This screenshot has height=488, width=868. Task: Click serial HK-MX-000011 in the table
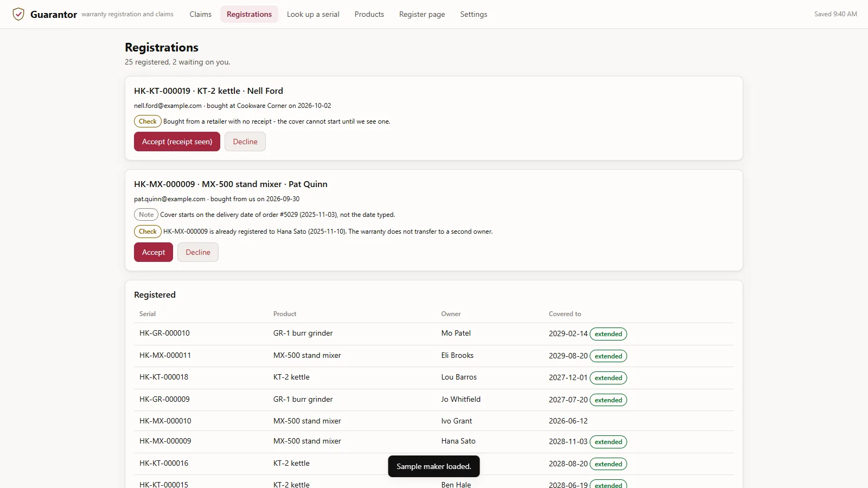(165, 355)
